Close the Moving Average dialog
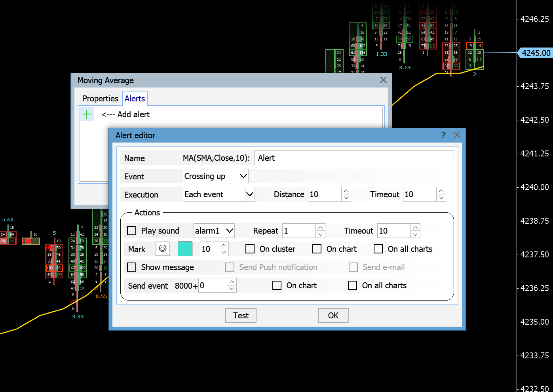 (x=383, y=80)
